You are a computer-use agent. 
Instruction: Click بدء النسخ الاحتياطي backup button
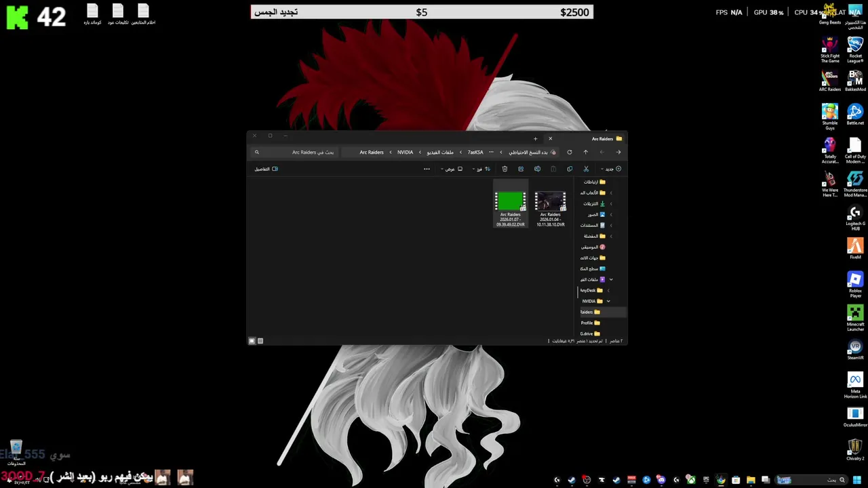[x=532, y=152]
